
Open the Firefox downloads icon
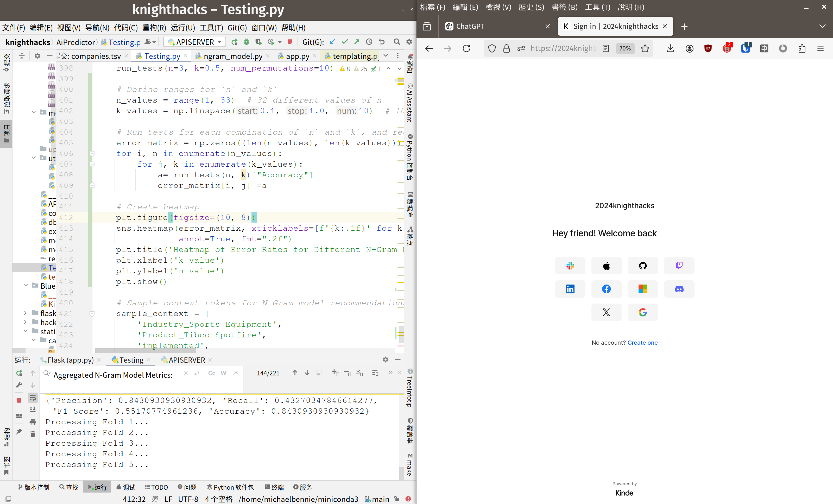670,48
